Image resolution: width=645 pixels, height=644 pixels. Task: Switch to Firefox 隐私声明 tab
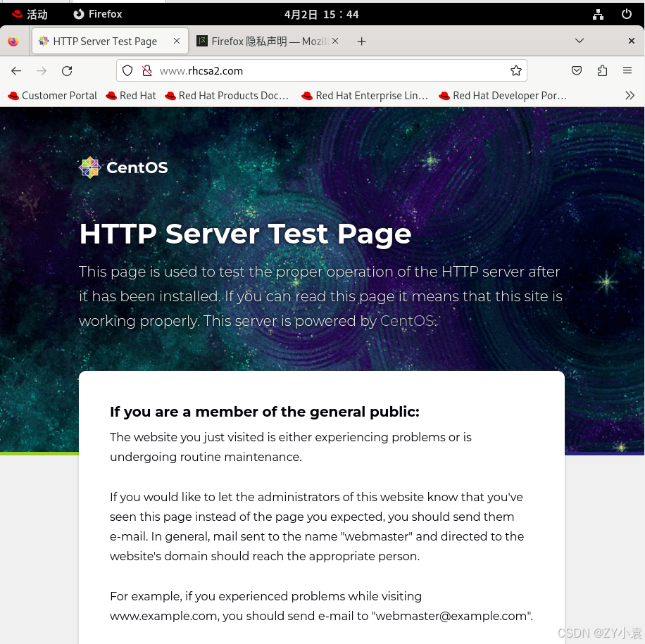pyautogui.click(x=268, y=41)
